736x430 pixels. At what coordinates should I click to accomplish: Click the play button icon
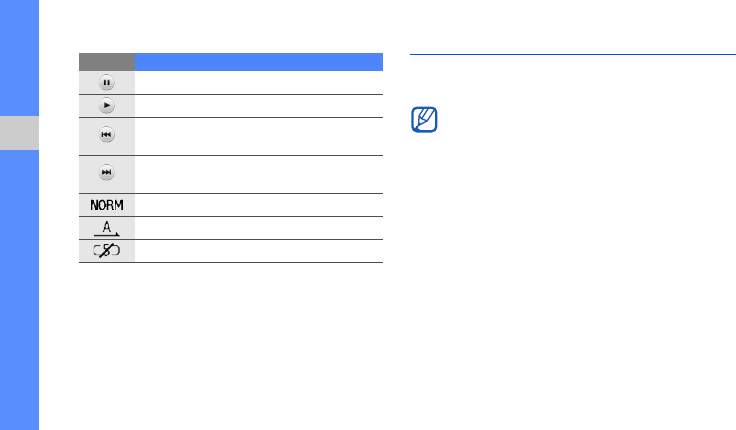[x=107, y=106]
